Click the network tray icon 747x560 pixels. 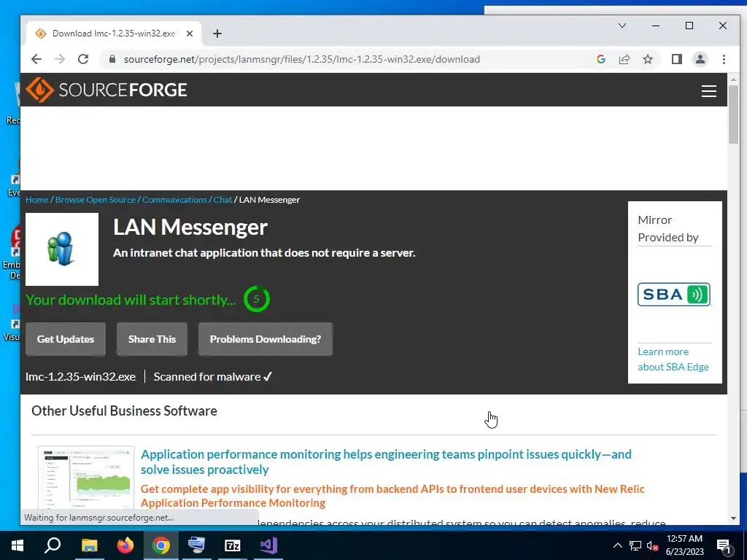pos(635,545)
